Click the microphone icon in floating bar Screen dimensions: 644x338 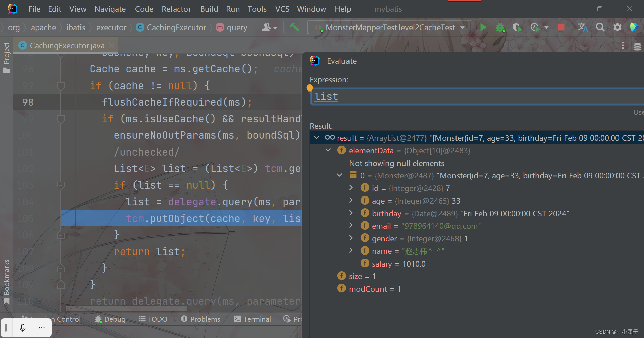pos(23,328)
